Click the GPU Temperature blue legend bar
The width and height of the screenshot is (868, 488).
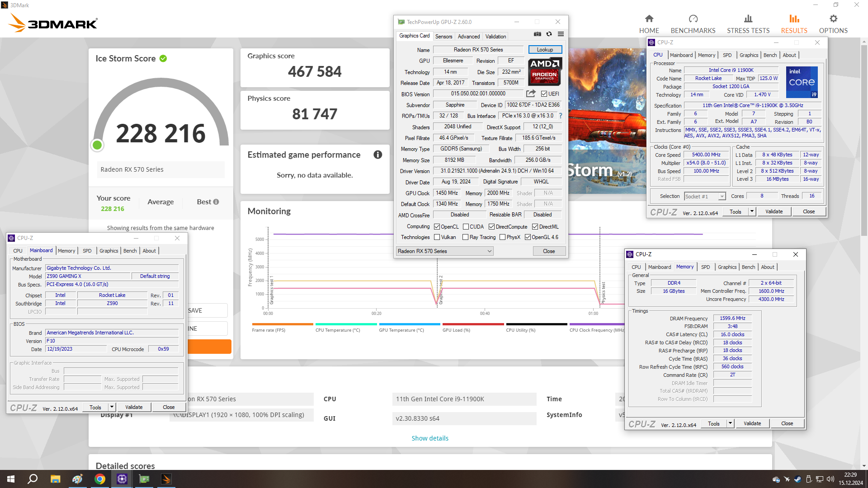[410, 324]
